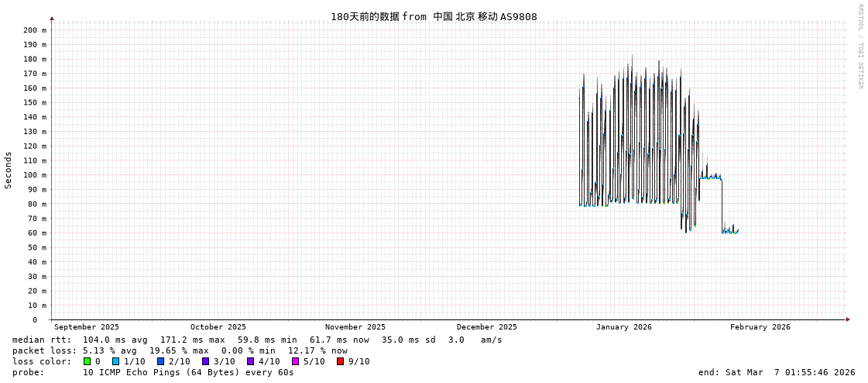This screenshot has width=868, height=383.
Task: Click the vertical Seconds axis title
Action: click(x=9, y=170)
